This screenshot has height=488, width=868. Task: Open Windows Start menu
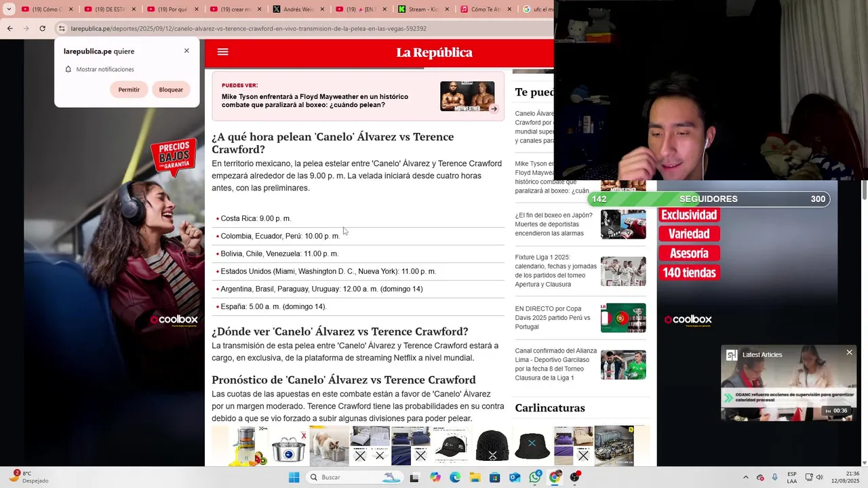click(x=294, y=477)
